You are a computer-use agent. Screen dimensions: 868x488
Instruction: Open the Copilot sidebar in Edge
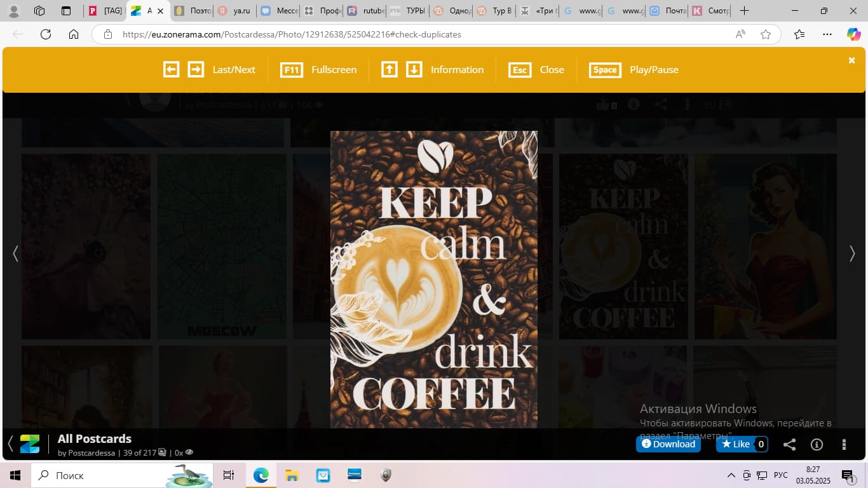point(853,34)
